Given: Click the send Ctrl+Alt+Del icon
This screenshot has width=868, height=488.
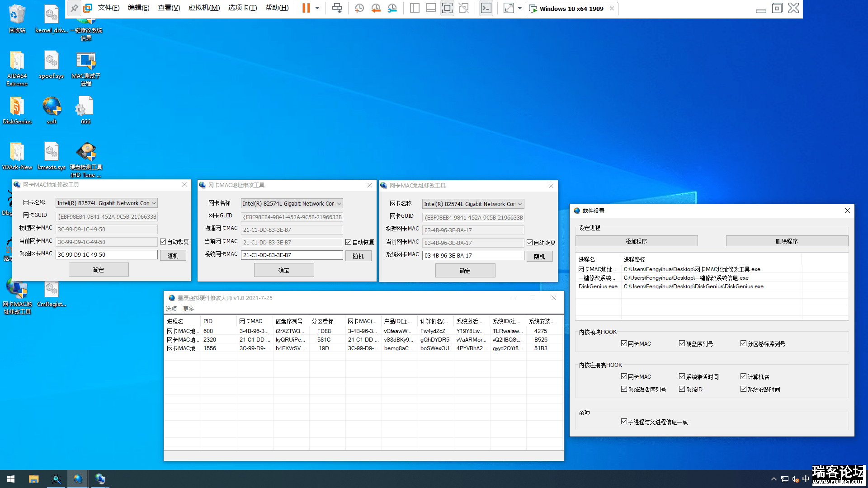Looking at the screenshot, I should (x=337, y=8).
